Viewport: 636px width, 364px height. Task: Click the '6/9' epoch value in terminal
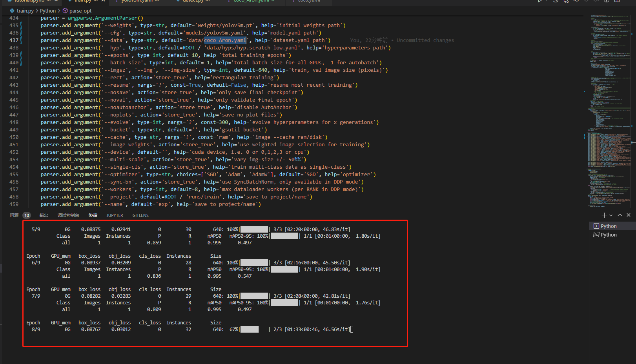pos(36,262)
